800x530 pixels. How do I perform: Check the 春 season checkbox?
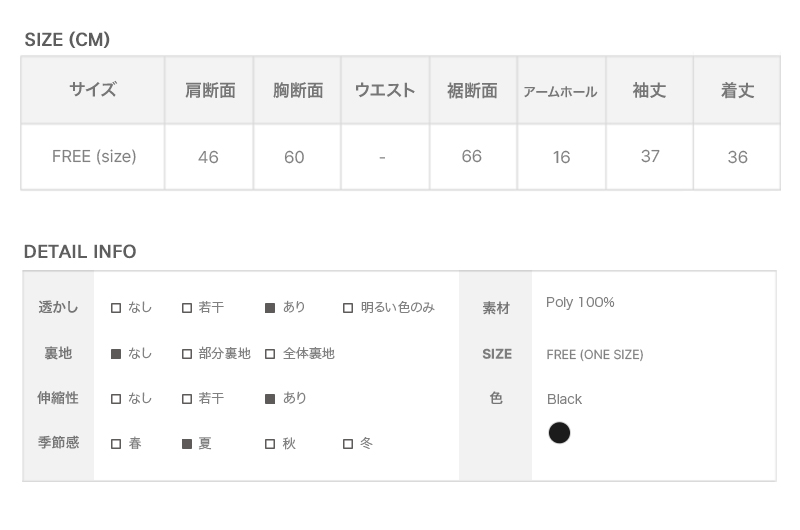click(116, 444)
